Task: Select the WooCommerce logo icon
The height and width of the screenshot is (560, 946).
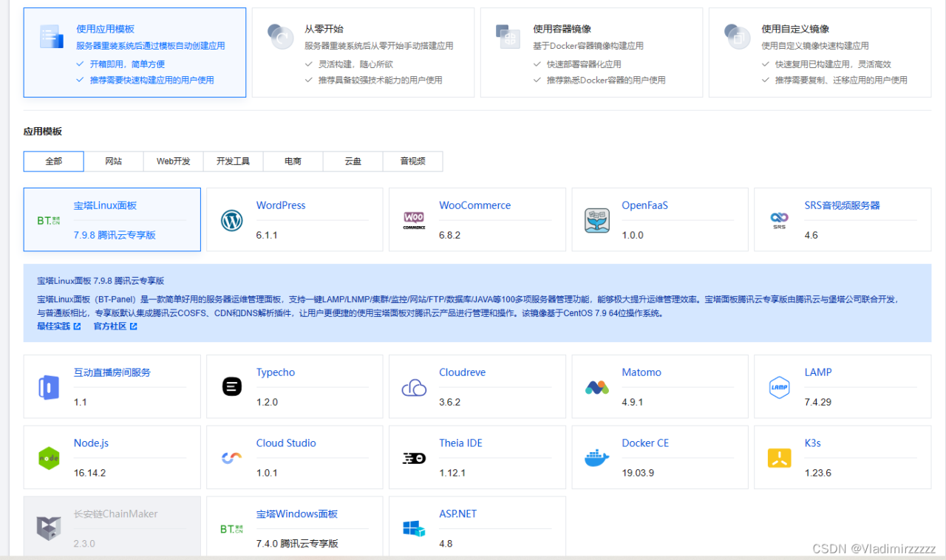Action: point(414,219)
